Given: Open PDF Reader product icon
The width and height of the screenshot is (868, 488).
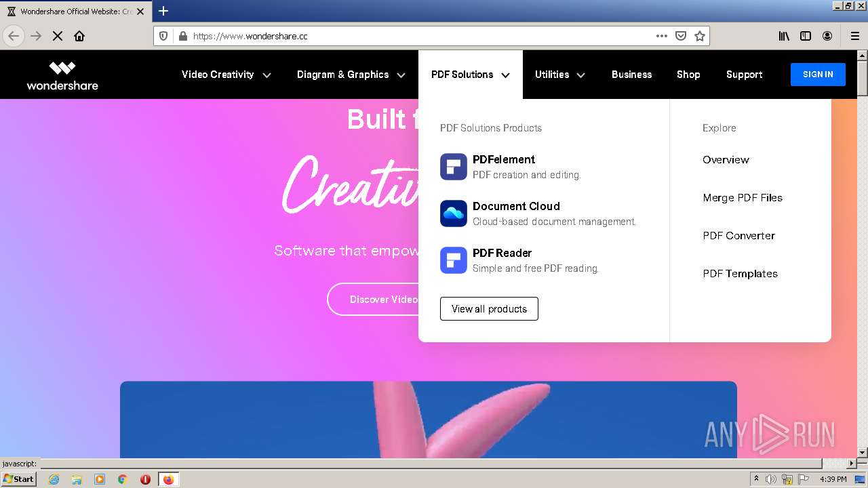Looking at the screenshot, I should click(454, 260).
